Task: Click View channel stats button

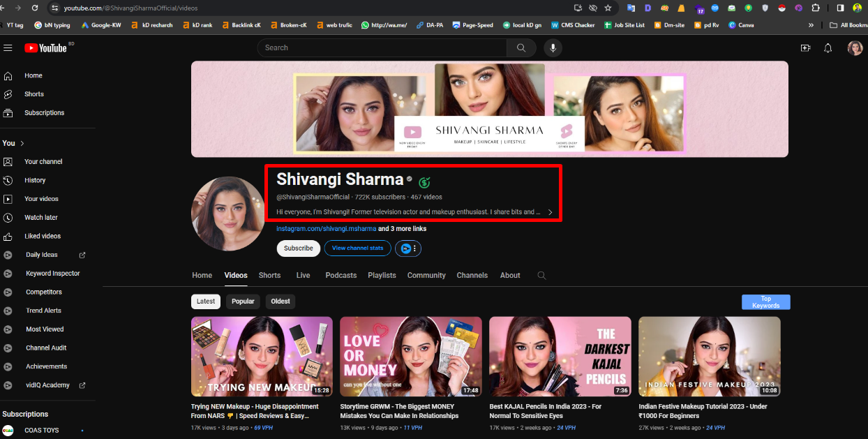Action: click(x=357, y=248)
